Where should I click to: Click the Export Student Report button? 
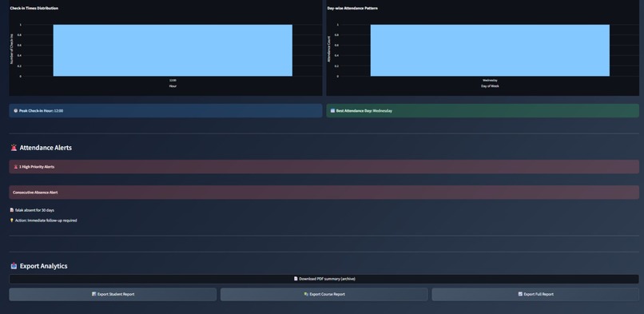[113, 294]
